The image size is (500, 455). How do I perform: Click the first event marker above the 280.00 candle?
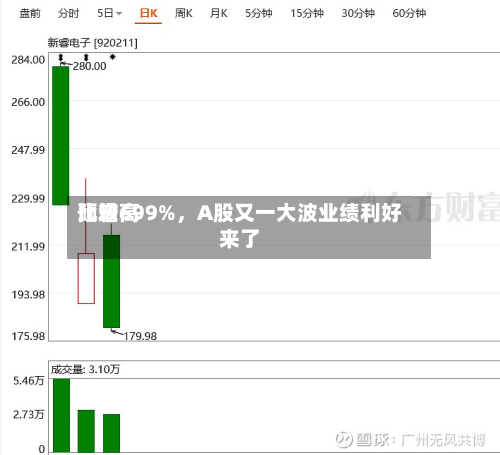coord(61,57)
